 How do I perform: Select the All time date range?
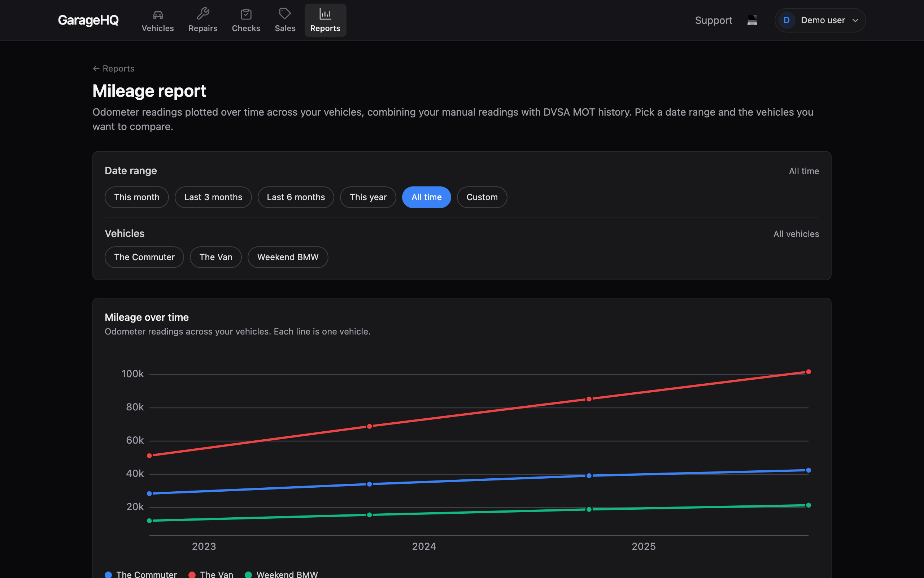tap(427, 197)
